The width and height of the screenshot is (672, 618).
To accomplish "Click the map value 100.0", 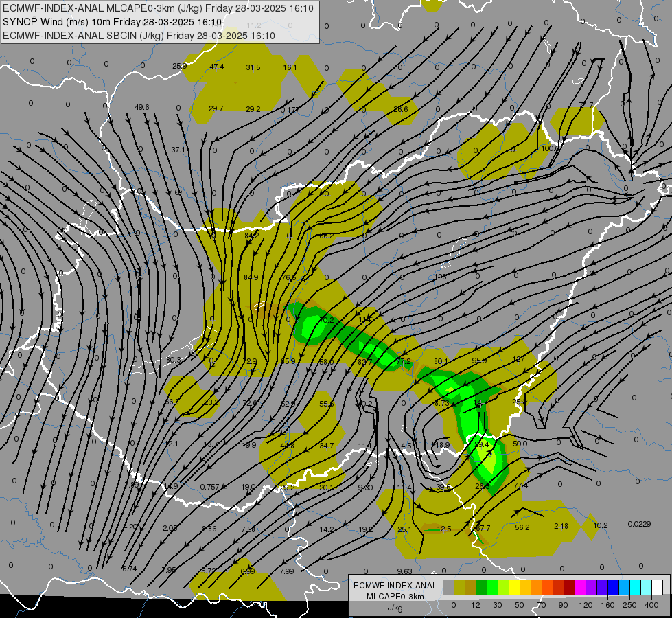I will (x=551, y=148).
